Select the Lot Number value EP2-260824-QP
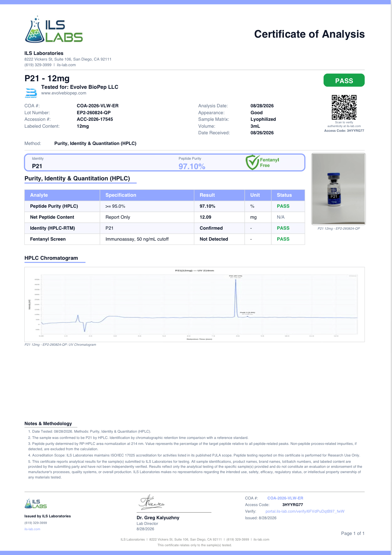392x555 pixels. (x=94, y=113)
